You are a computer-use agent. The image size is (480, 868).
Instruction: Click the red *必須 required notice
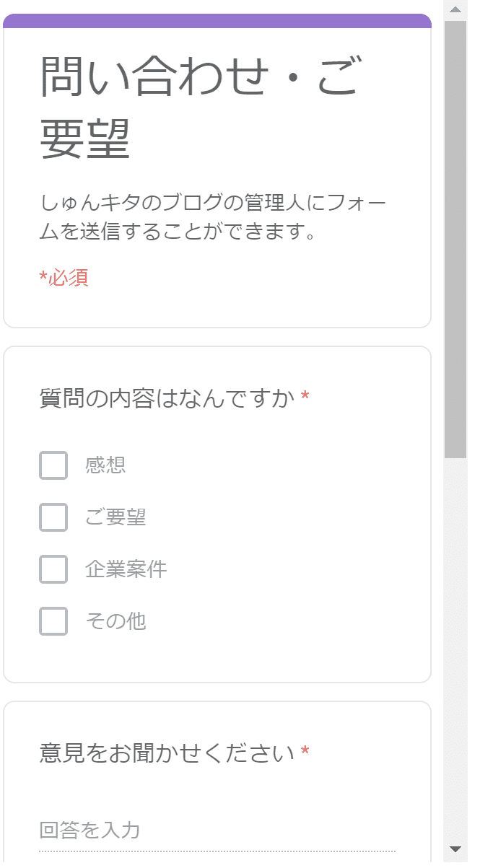click(x=64, y=278)
